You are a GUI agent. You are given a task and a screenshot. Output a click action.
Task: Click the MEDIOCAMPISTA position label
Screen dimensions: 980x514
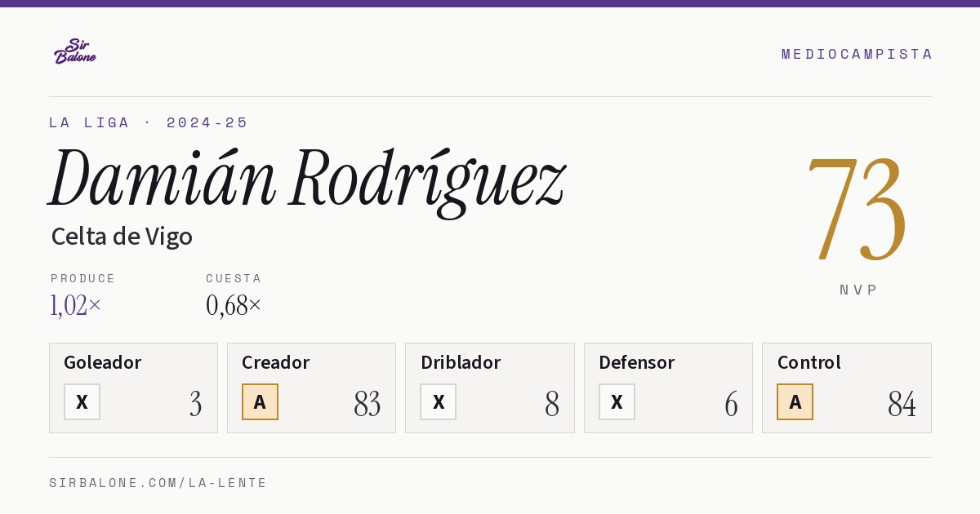click(857, 54)
